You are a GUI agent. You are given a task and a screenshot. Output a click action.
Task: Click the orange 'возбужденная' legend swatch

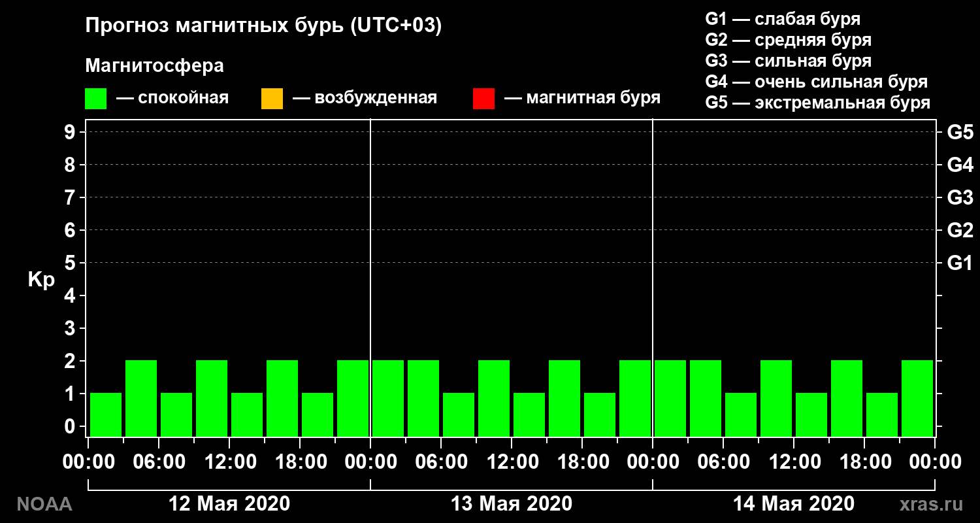272,99
